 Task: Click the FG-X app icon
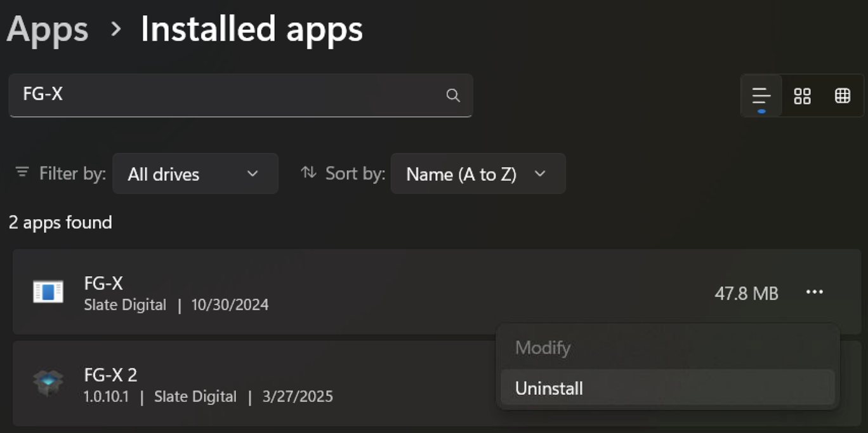coord(48,292)
